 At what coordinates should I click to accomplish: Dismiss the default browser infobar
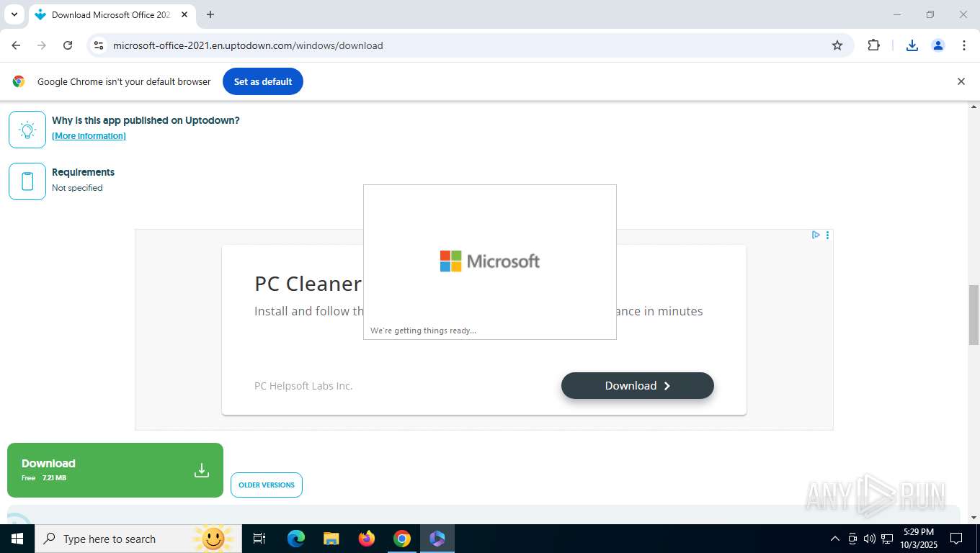pos(961,81)
